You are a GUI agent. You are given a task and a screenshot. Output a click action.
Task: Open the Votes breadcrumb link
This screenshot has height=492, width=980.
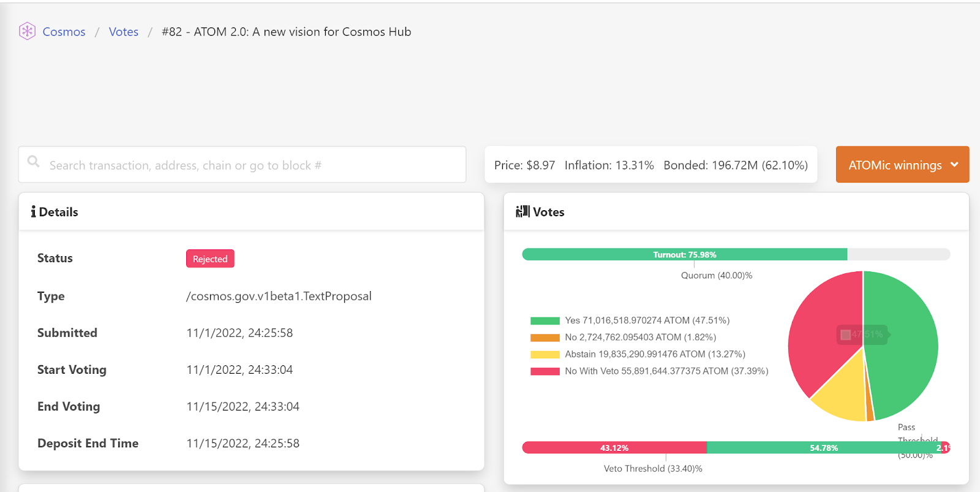pyautogui.click(x=123, y=32)
